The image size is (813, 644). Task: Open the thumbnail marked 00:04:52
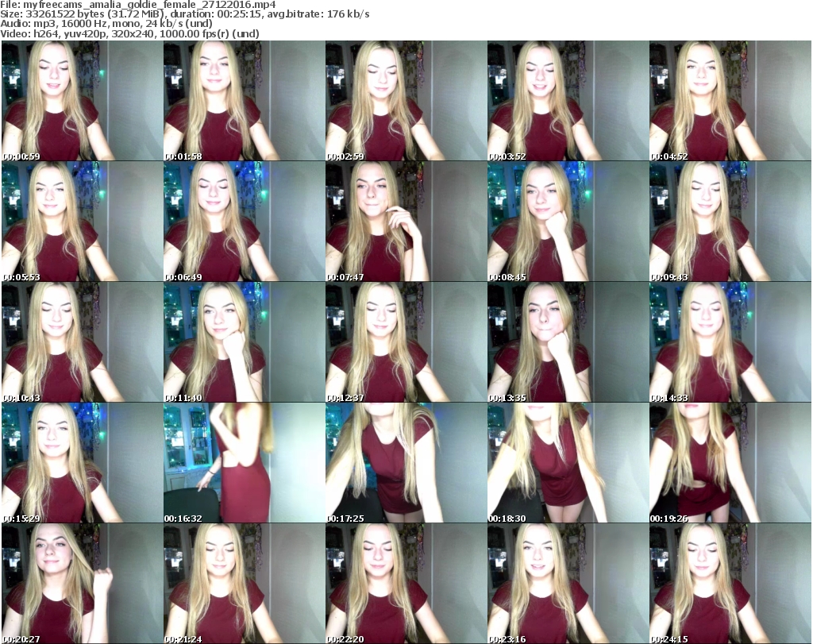(730, 101)
